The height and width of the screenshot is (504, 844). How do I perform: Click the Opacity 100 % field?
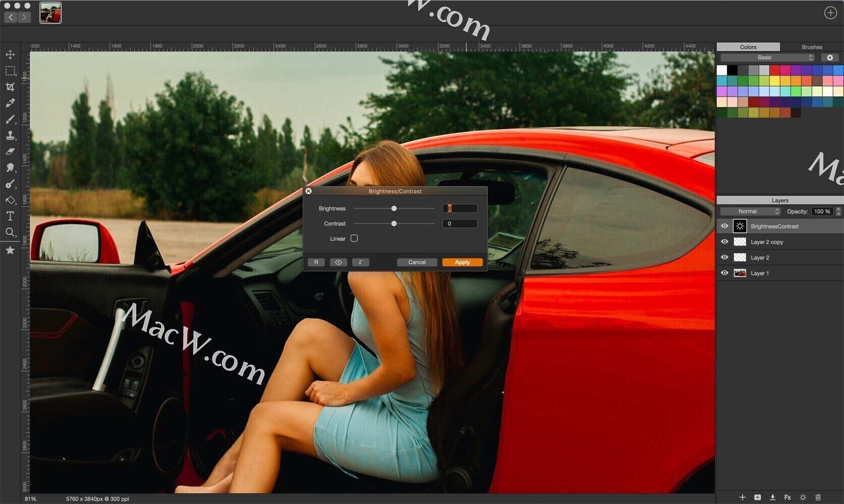(822, 211)
